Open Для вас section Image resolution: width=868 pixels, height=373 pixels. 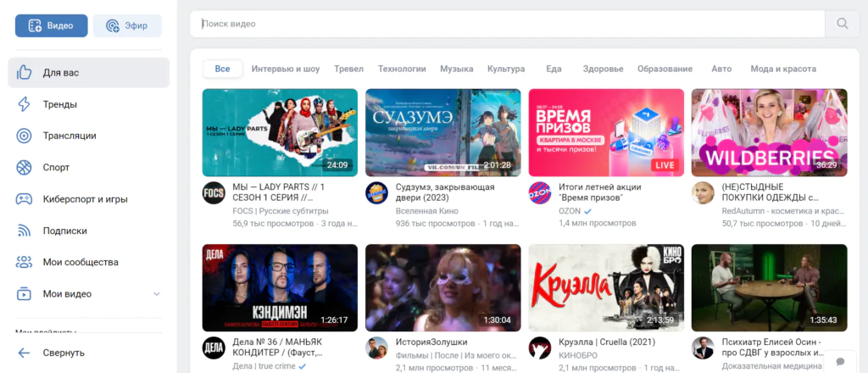88,73
